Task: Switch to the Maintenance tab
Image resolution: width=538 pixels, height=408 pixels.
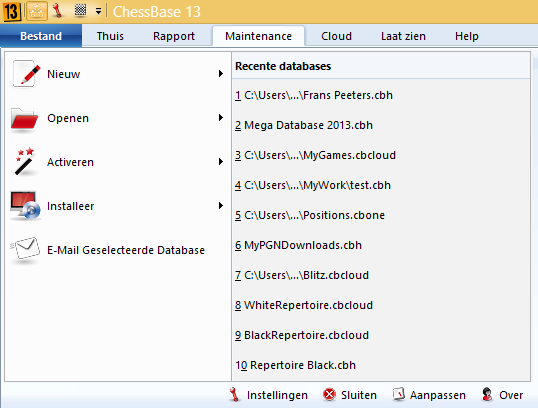Action: 258,36
